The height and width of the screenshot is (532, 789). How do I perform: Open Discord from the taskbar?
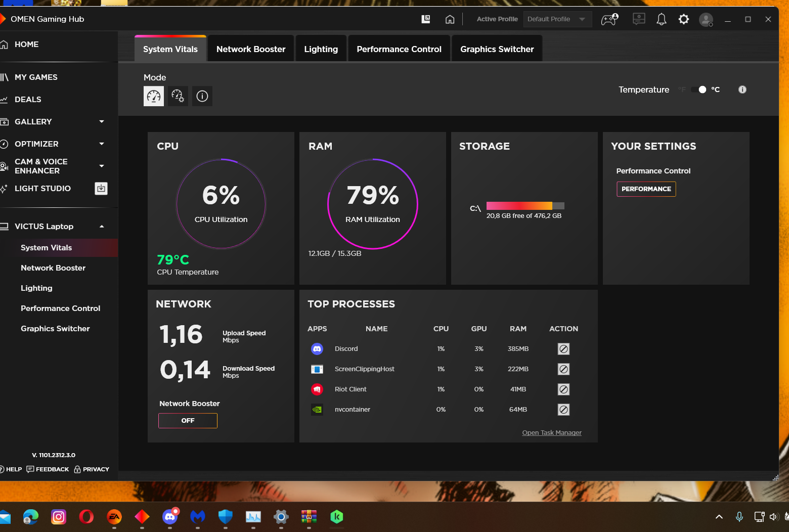[x=170, y=517]
